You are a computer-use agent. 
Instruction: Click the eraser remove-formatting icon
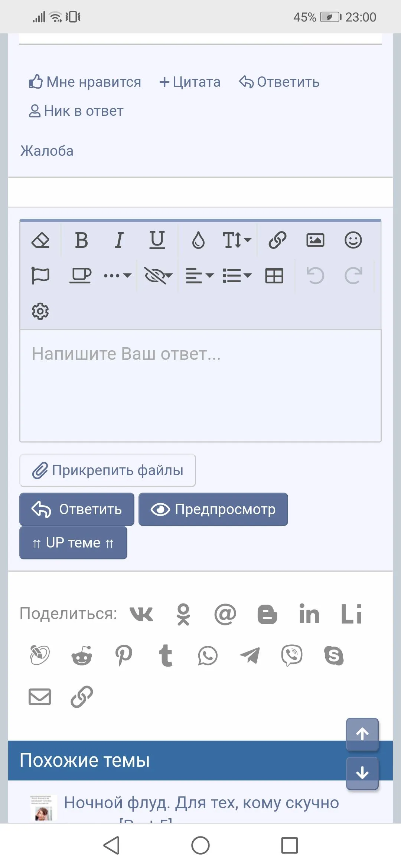(40, 240)
